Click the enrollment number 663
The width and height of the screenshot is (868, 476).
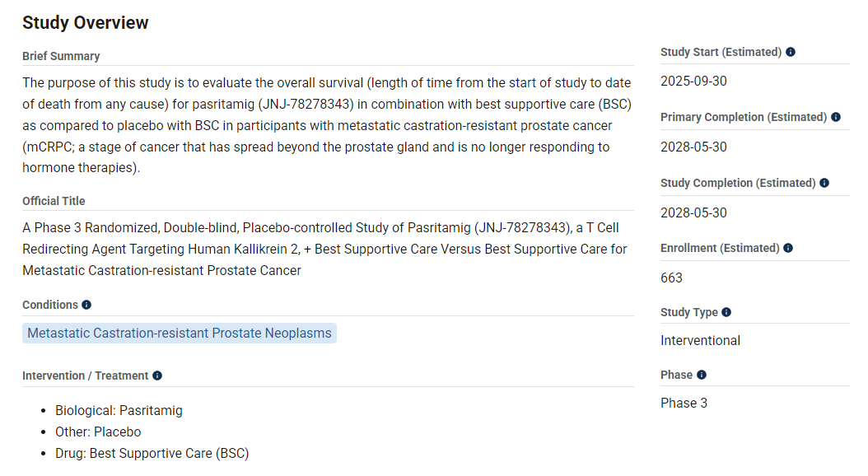[x=671, y=278]
